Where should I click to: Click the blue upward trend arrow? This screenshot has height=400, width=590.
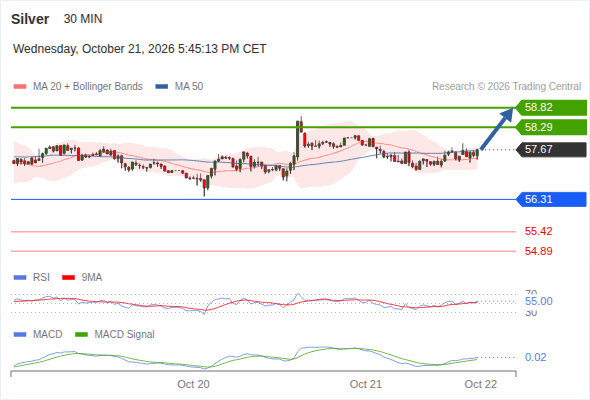coord(497,129)
